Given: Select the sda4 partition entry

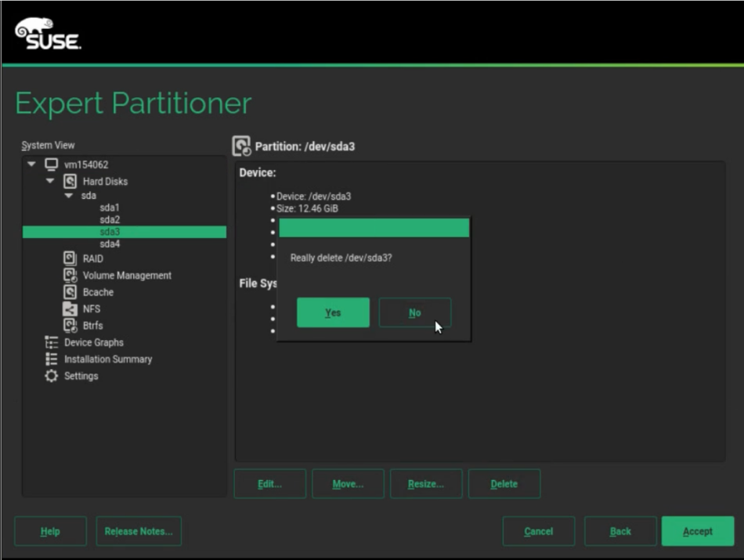Looking at the screenshot, I should point(110,244).
